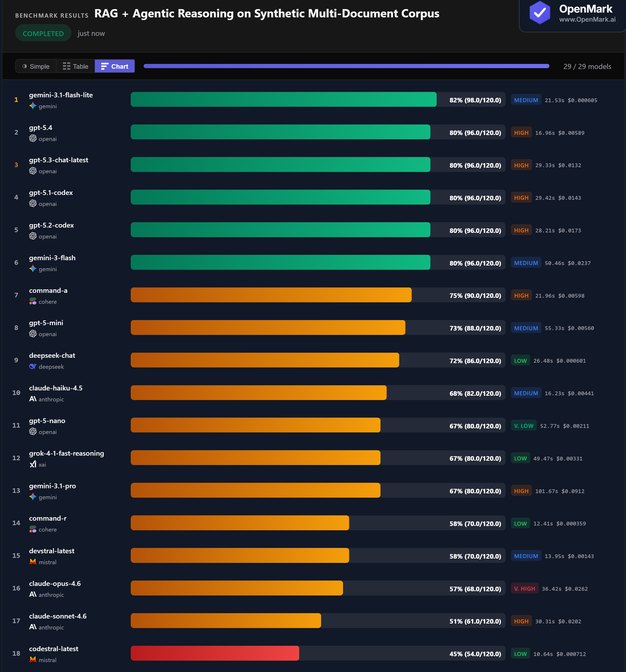Click the Gemini sparkle icon under gemini-3.1-flash-lite
This screenshot has height=672, width=626.
[33, 106]
